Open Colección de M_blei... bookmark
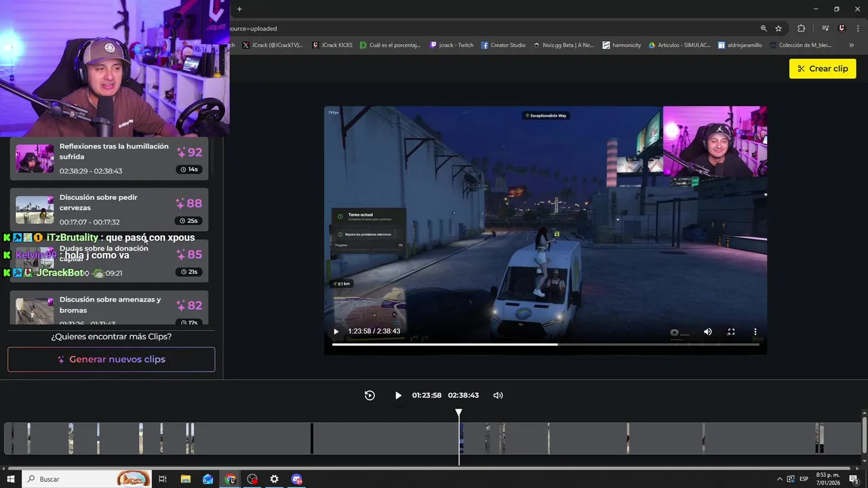The image size is (868, 488). [x=800, y=45]
